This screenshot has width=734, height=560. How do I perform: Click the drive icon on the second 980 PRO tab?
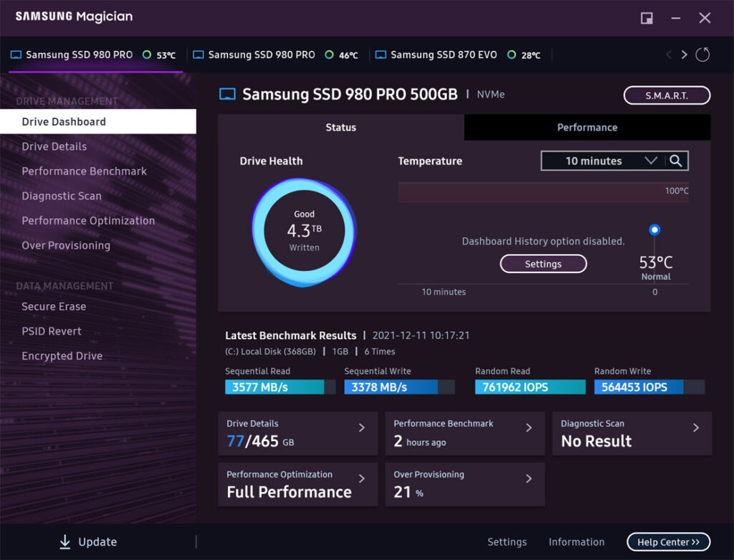pyautogui.click(x=198, y=54)
